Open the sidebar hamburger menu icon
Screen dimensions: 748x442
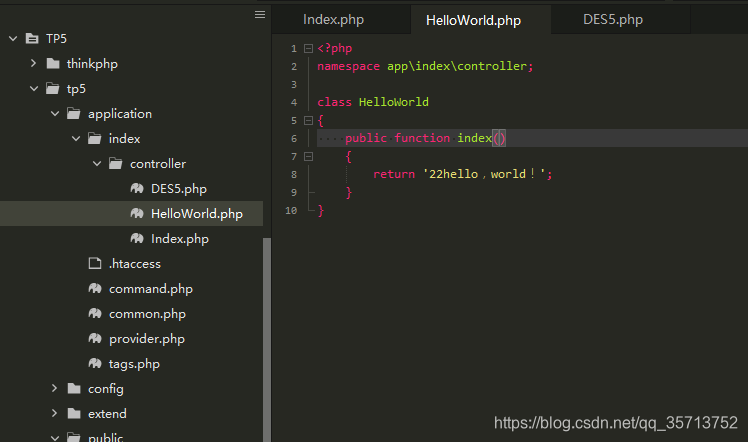point(260,15)
